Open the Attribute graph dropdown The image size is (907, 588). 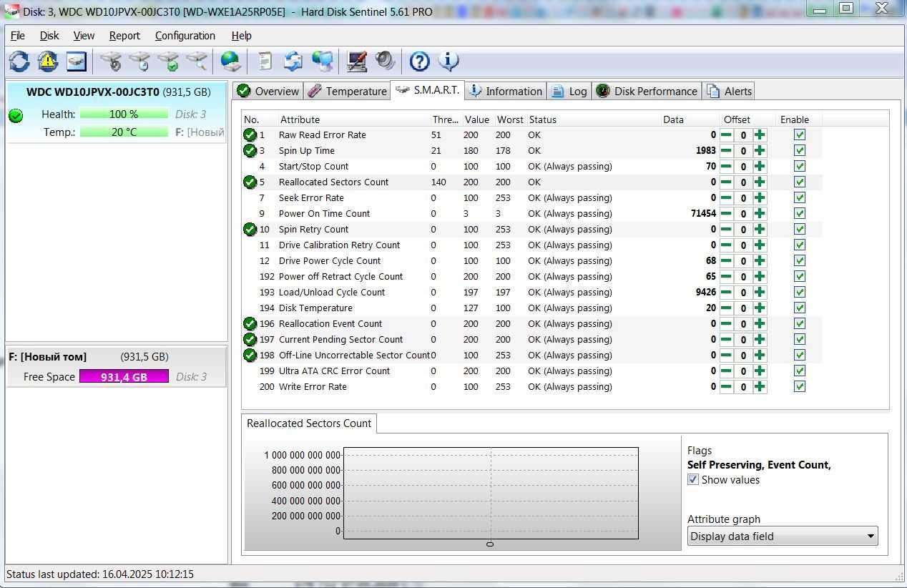pos(783,536)
